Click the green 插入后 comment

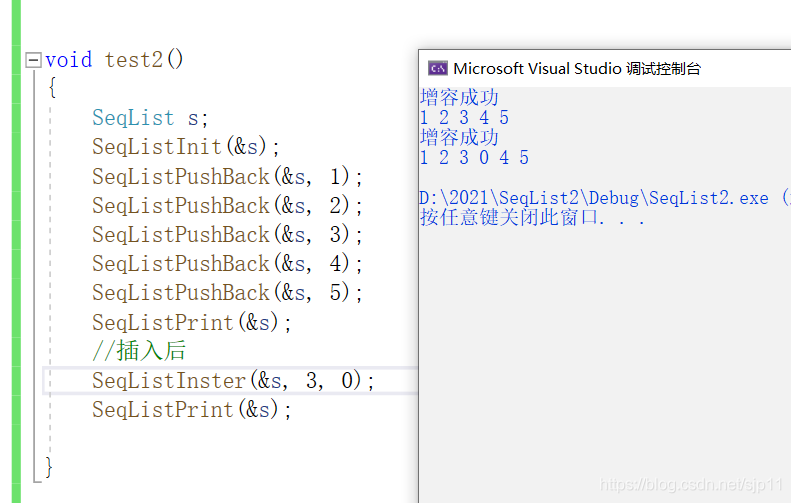point(139,351)
